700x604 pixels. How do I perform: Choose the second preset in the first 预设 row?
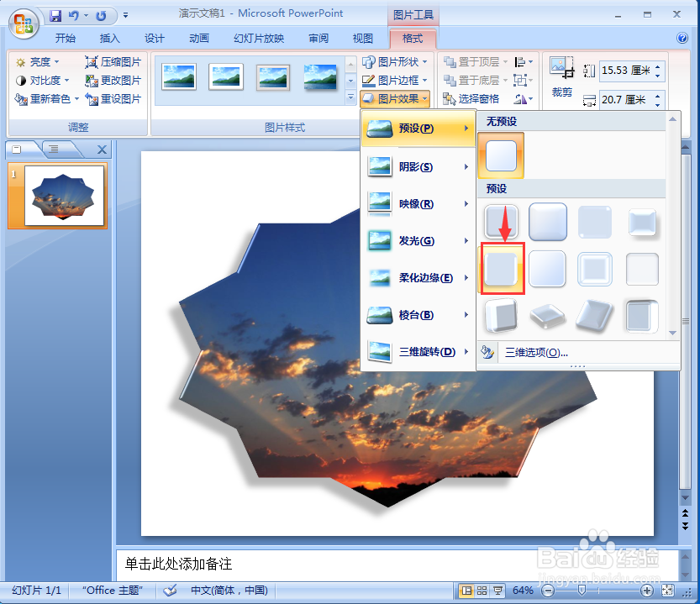(x=548, y=222)
